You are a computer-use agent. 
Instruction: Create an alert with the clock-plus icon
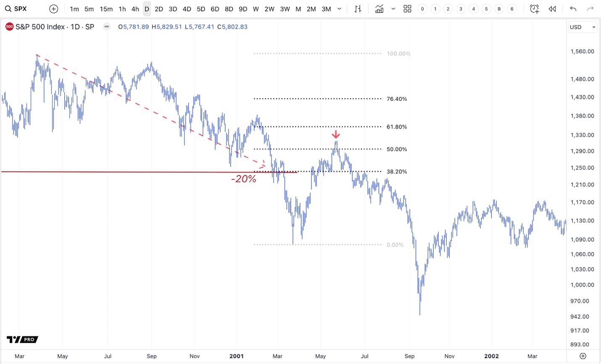[535, 9]
